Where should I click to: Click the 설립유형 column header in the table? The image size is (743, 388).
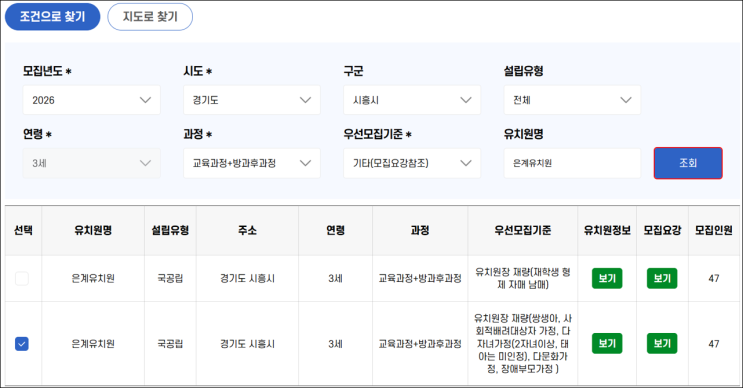coord(170,230)
